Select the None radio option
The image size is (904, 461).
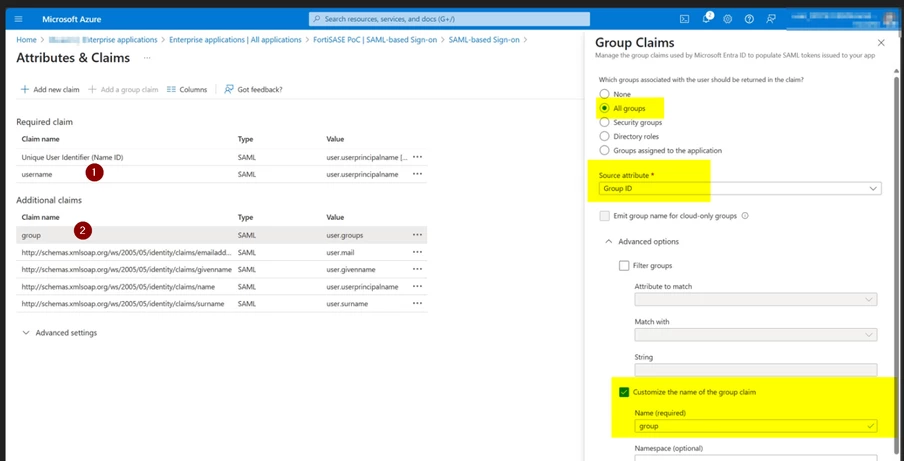[604, 94]
